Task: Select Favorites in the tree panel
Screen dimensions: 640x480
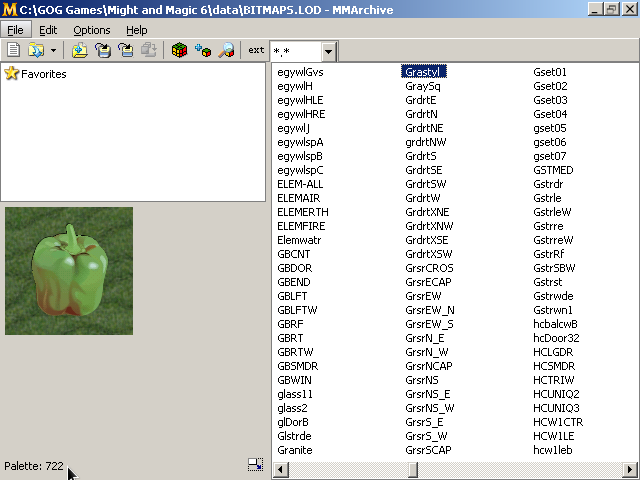Action: point(43,74)
